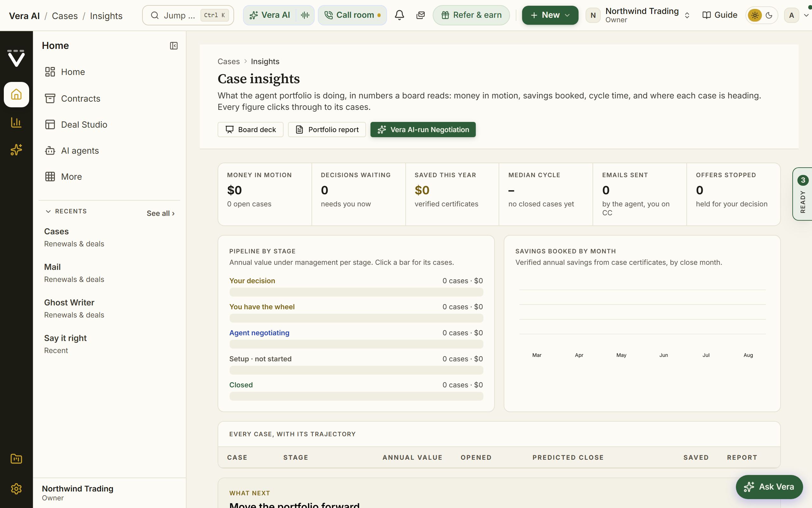This screenshot has width=812, height=508.
Task: Click the Offers Stopped card
Action: pyautogui.click(x=733, y=194)
